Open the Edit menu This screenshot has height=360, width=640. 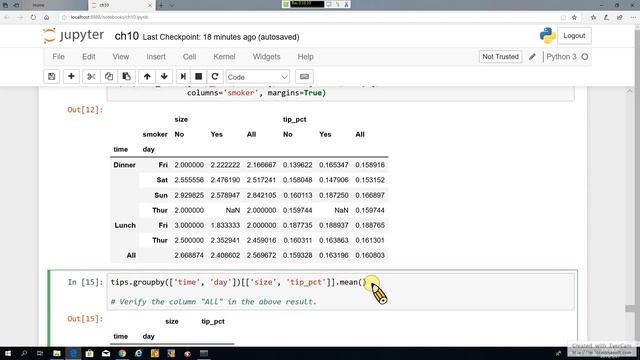tap(89, 57)
